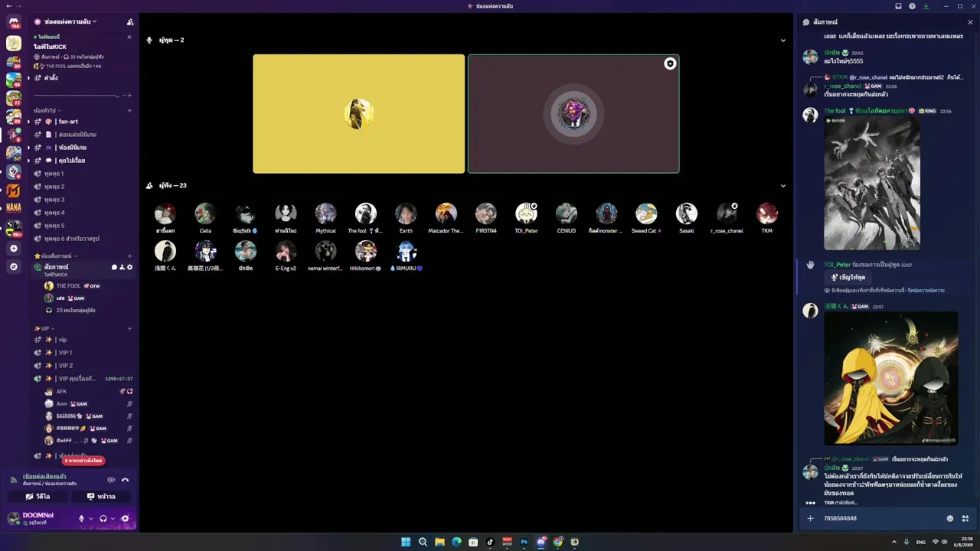Open Celia's audience avatar

(205, 214)
